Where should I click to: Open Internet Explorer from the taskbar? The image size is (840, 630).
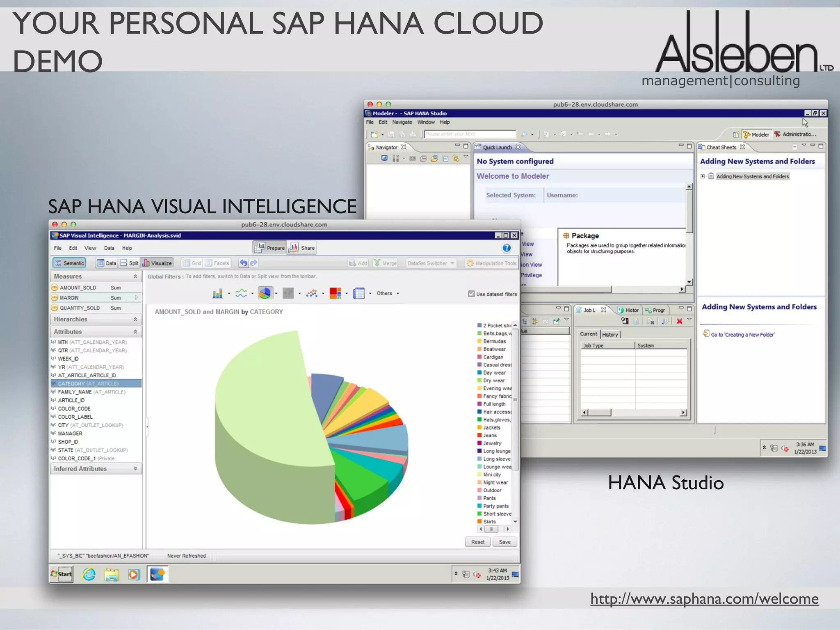pyautogui.click(x=89, y=574)
